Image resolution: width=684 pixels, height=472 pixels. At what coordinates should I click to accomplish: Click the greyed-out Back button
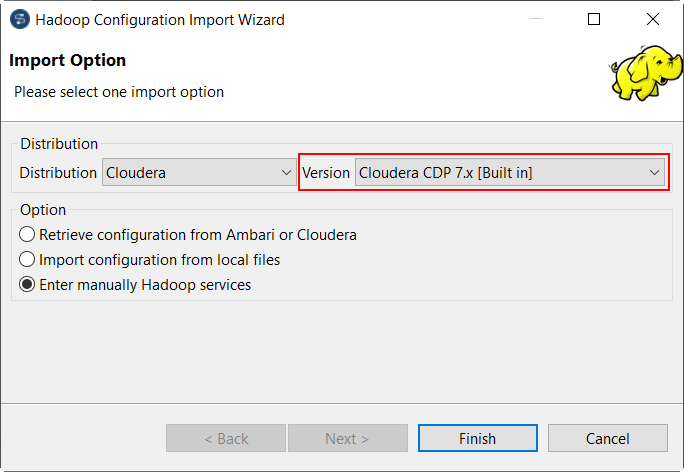pyautogui.click(x=226, y=438)
